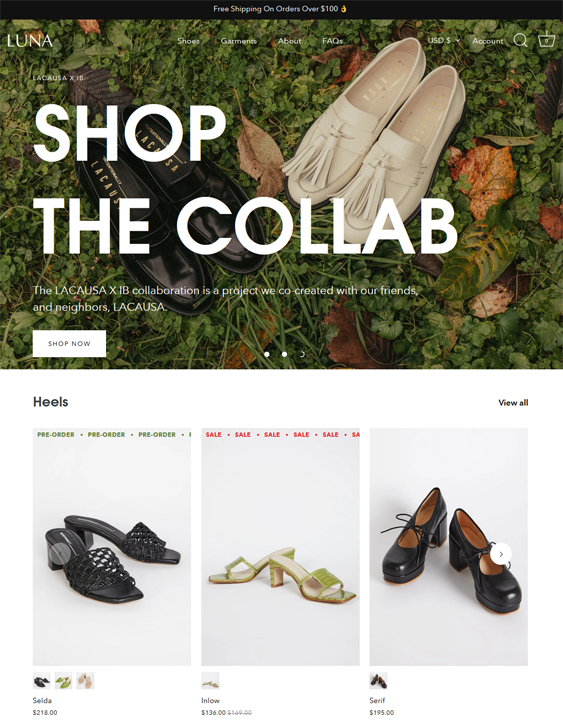This screenshot has height=727, width=563.
Task: Open the Garments menu
Action: pos(239,41)
